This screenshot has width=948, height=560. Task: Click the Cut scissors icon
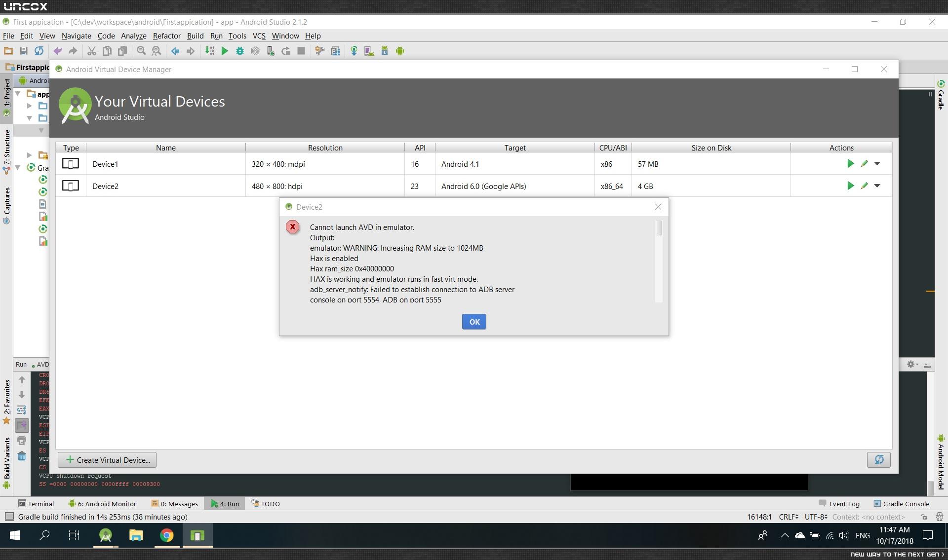[x=91, y=51]
